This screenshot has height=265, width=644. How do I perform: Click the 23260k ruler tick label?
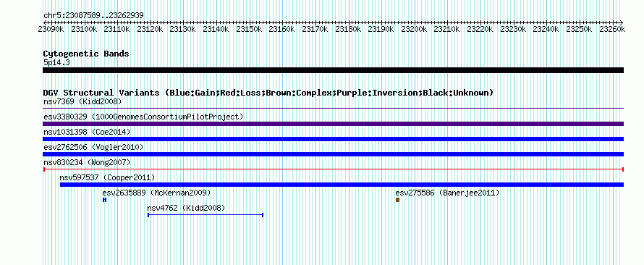pos(612,29)
